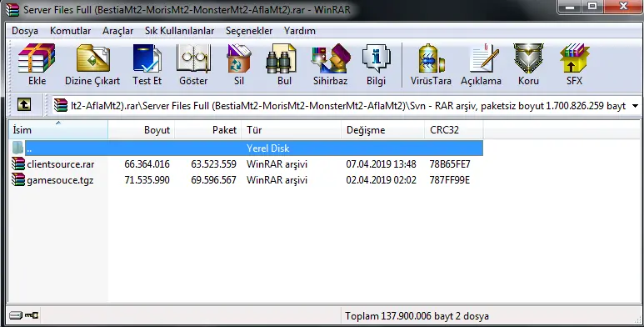644x327 pixels.
Task: Sort by İsim column header
Action: click(58, 130)
